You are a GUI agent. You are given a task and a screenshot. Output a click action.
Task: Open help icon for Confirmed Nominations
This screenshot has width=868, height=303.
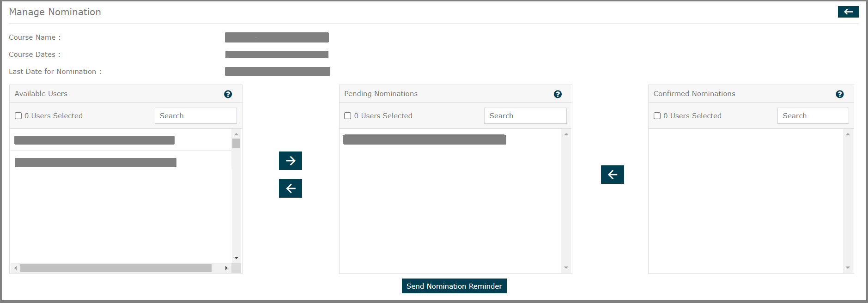click(x=840, y=94)
